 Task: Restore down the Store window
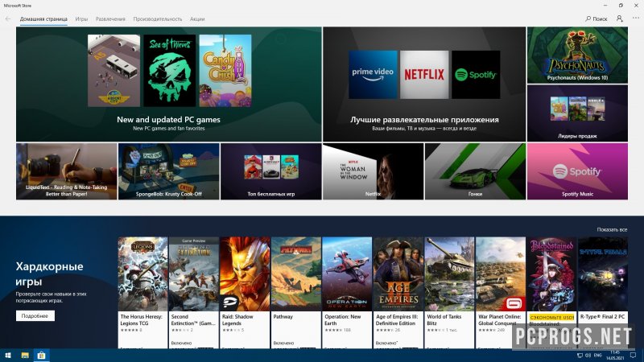point(621,6)
